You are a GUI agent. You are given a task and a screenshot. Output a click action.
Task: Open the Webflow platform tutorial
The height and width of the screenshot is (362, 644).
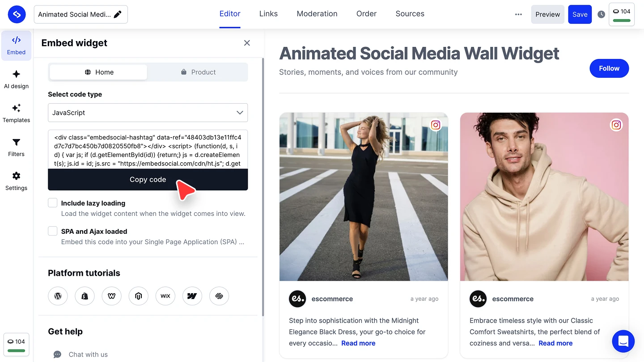point(192,296)
